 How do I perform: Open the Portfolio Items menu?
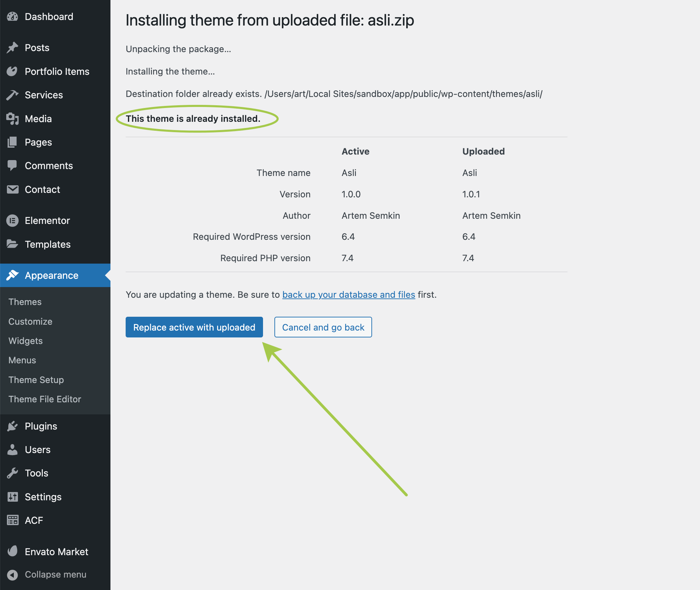(57, 71)
